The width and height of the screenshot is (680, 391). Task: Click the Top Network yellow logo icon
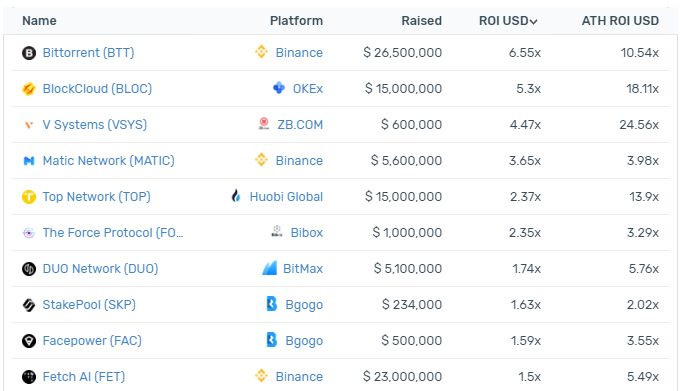pos(29,197)
